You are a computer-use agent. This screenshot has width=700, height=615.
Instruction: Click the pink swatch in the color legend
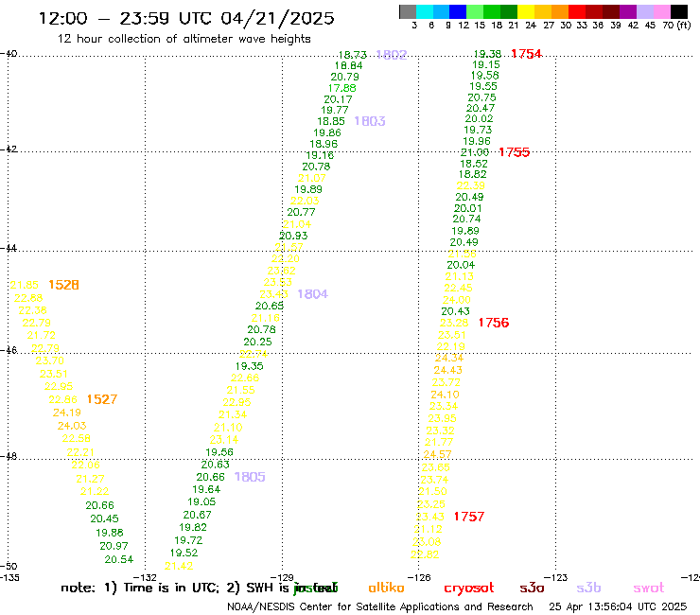661,11
